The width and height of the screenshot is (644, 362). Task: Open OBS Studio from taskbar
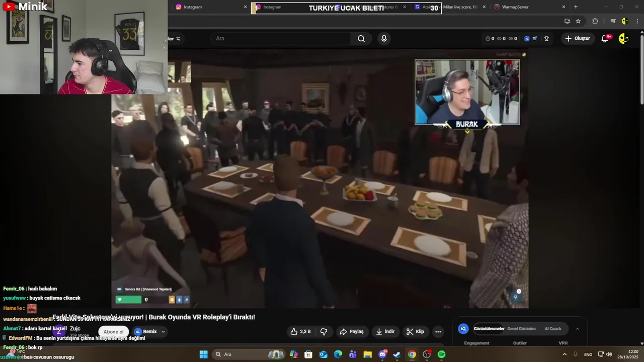(x=427, y=354)
